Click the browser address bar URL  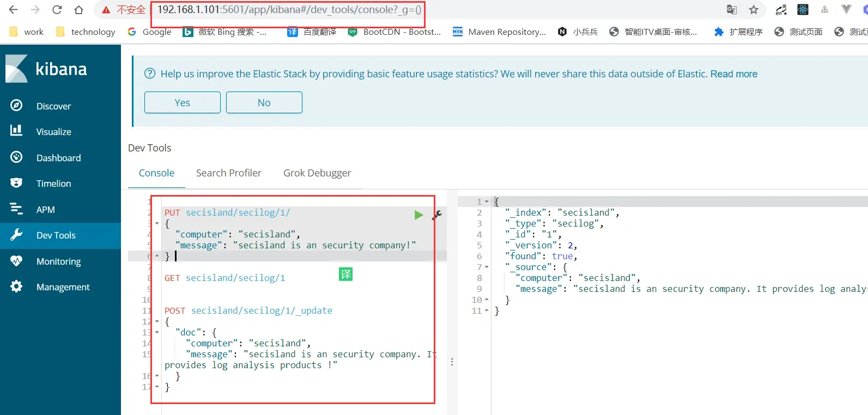(289, 10)
